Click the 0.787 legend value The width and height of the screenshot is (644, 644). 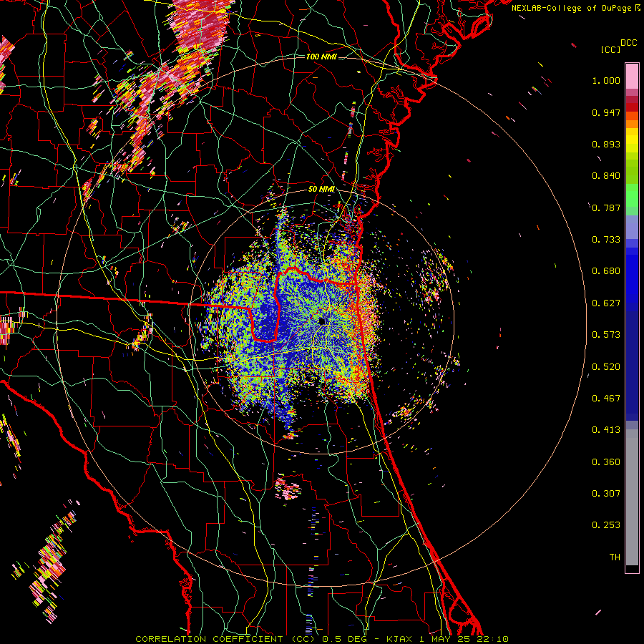(606, 208)
